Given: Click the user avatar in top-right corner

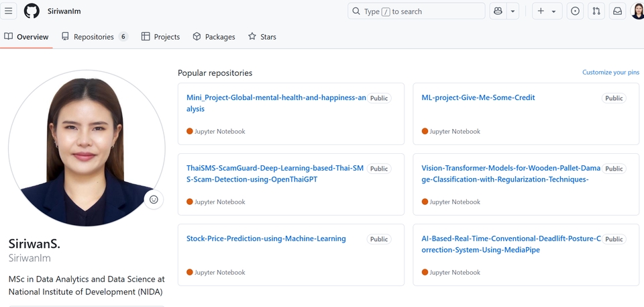Looking at the screenshot, I should click(637, 11).
